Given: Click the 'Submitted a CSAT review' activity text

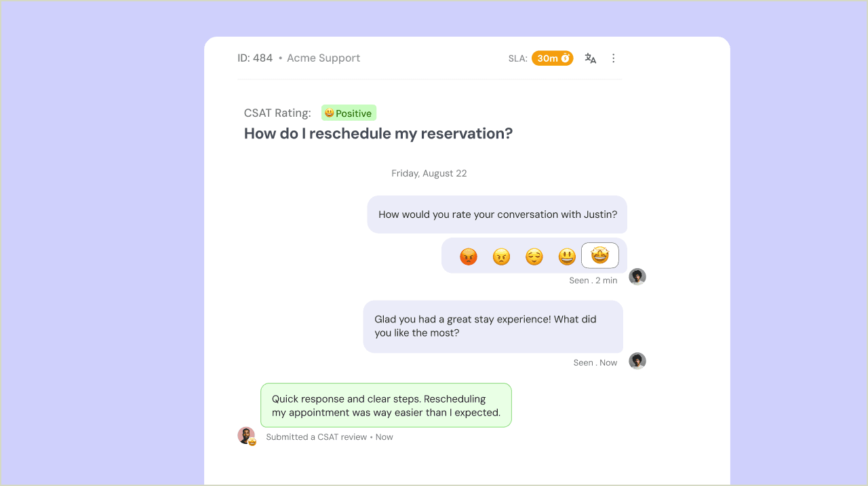Looking at the screenshot, I should click(317, 437).
